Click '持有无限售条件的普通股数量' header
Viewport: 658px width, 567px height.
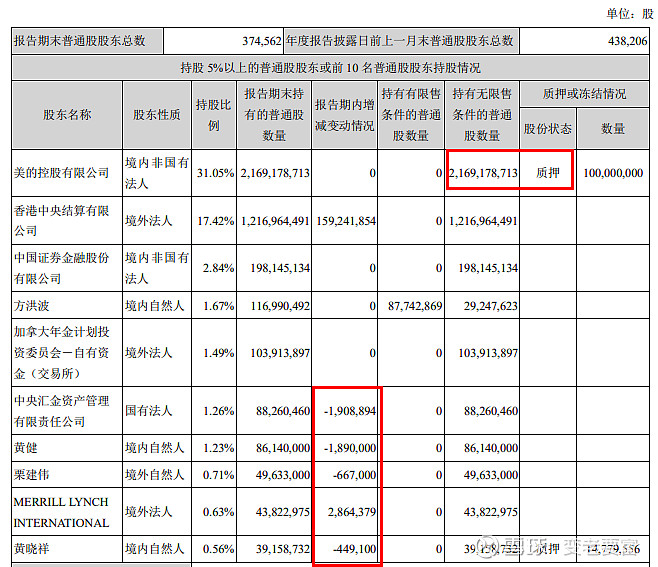482,115
